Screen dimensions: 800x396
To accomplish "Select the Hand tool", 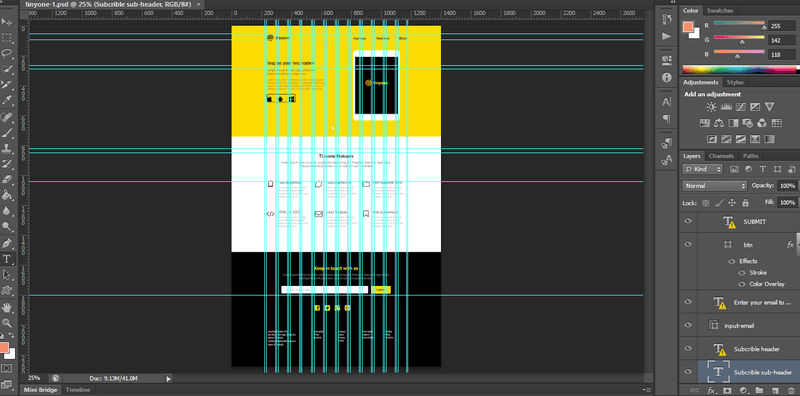I will pyautogui.click(x=7, y=307).
